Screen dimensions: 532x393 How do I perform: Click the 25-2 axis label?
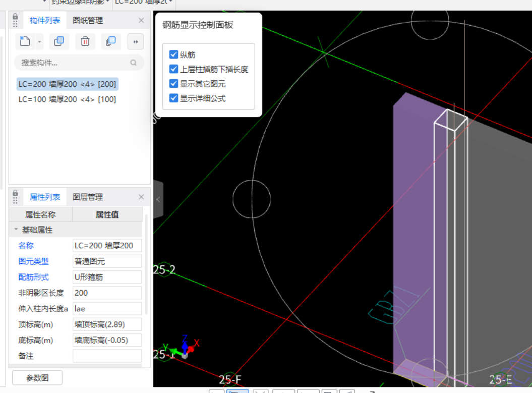pos(164,270)
